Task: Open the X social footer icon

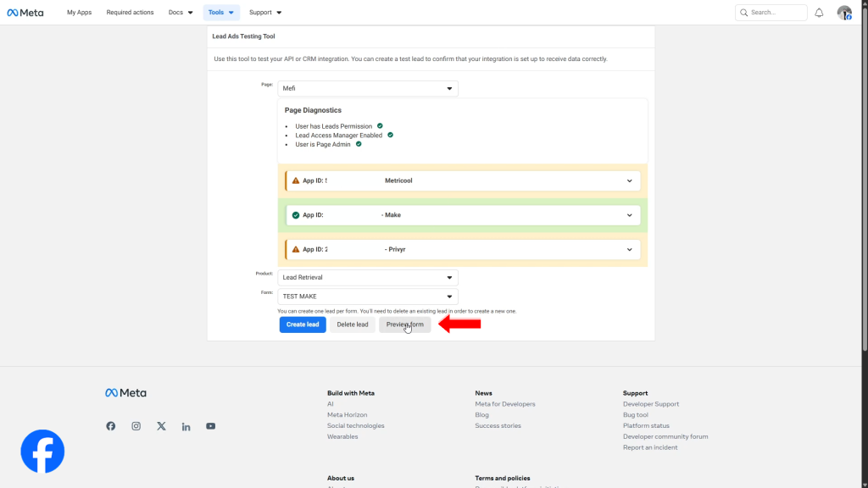Action: (x=161, y=426)
